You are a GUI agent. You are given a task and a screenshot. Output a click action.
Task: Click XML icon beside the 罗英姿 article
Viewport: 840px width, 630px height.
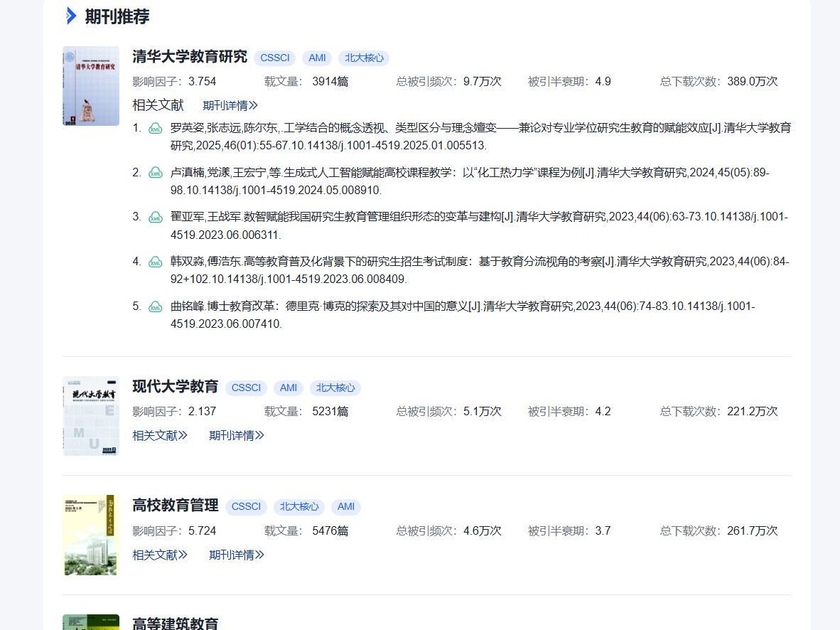point(155,129)
